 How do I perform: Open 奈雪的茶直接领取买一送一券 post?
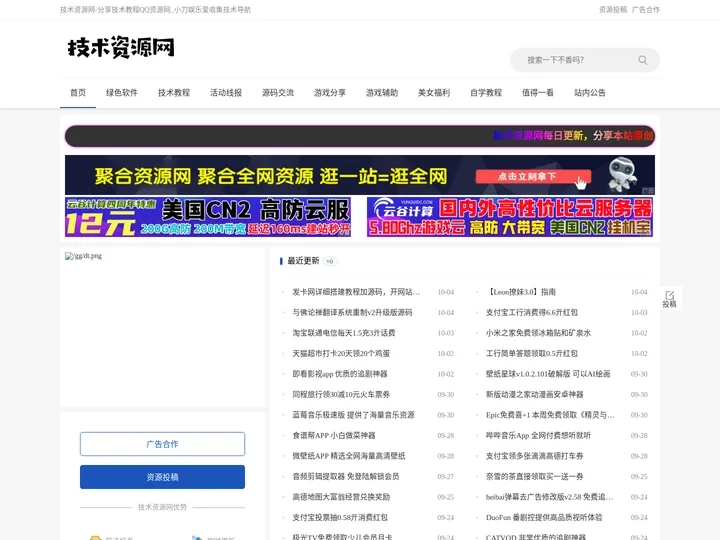[534, 477]
